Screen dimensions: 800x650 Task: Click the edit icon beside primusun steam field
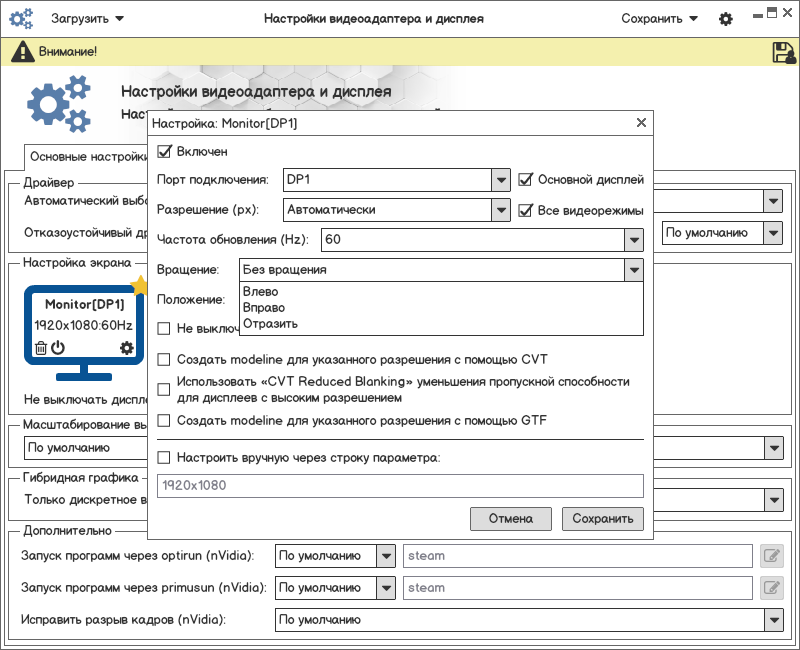(x=771, y=588)
